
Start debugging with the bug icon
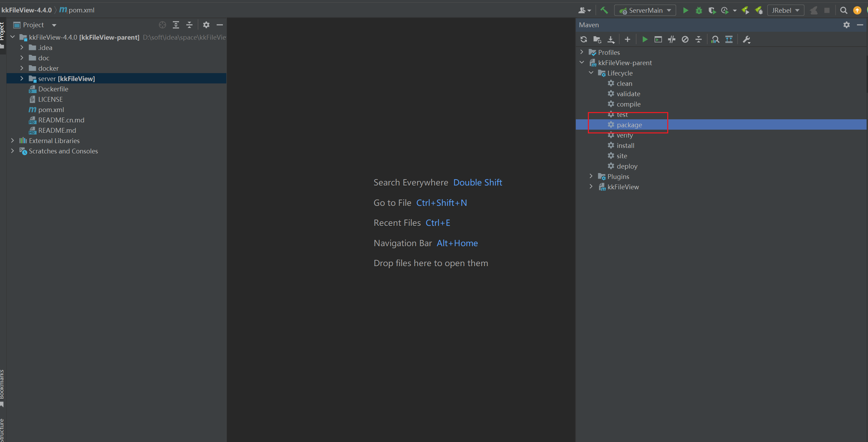699,10
